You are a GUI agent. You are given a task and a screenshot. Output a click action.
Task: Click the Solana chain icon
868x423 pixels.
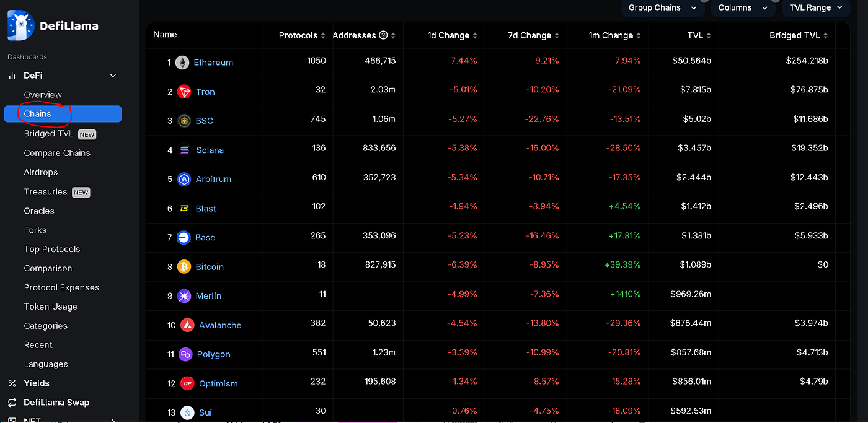coord(185,150)
